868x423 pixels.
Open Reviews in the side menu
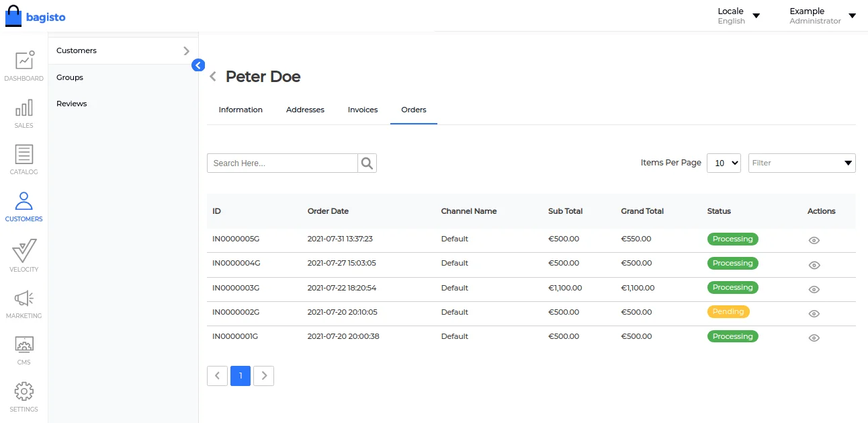coord(72,104)
